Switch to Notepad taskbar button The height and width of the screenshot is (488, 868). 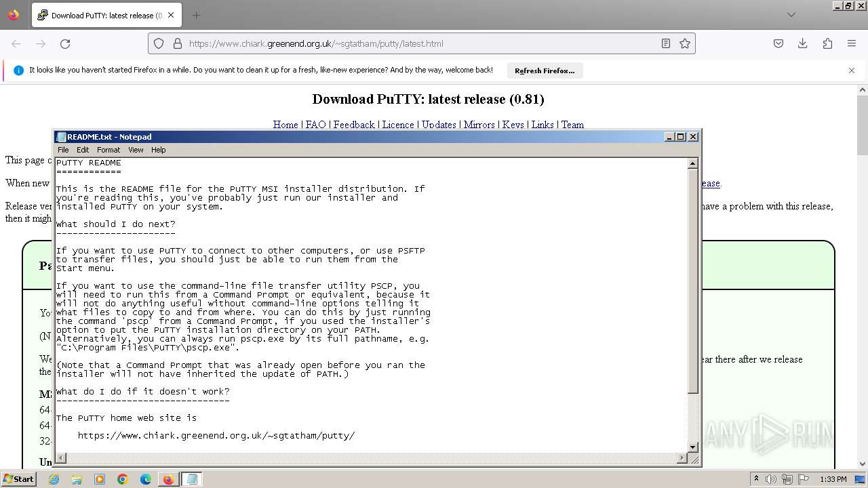(x=192, y=479)
